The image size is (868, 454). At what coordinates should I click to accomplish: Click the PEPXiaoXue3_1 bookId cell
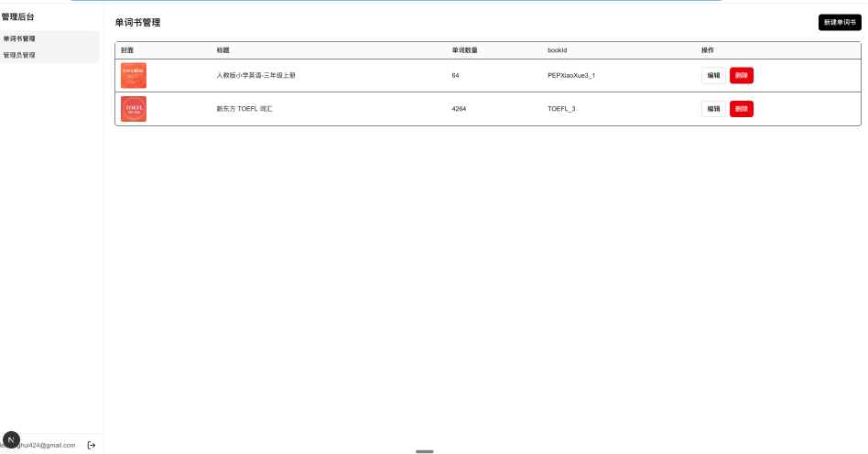point(571,75)
